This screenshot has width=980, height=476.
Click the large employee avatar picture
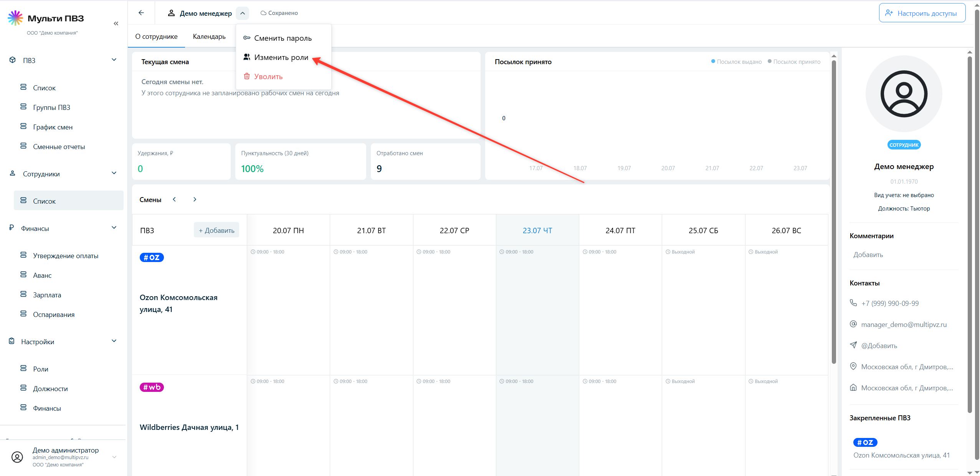904,94
